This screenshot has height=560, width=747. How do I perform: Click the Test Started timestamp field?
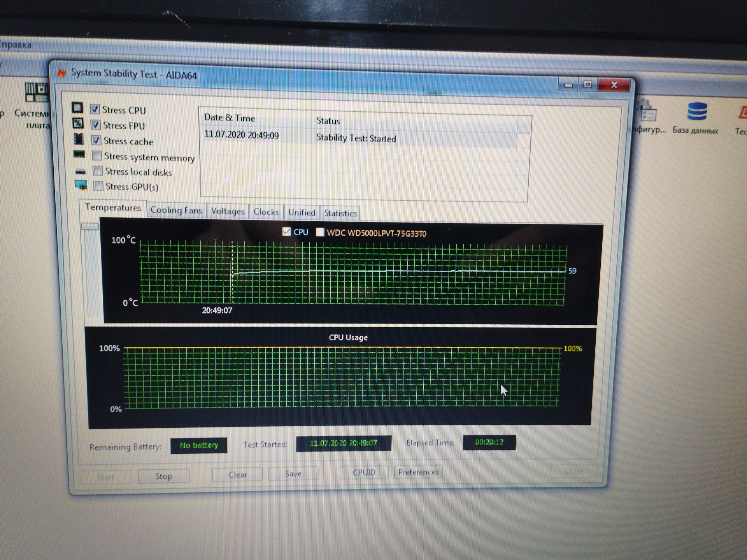click(x=344, y=443)
